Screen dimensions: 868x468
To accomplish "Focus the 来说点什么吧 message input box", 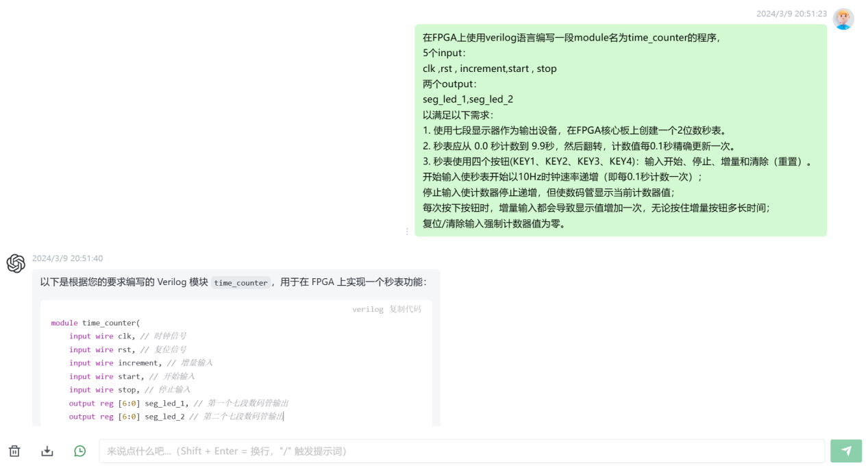I will coord(462,451).
